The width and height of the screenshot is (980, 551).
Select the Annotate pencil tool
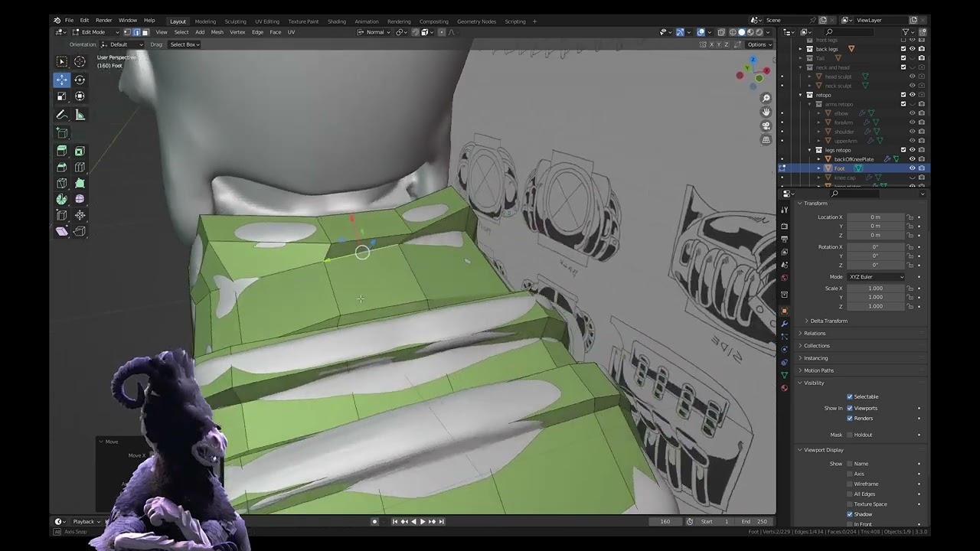pos(62,115)
